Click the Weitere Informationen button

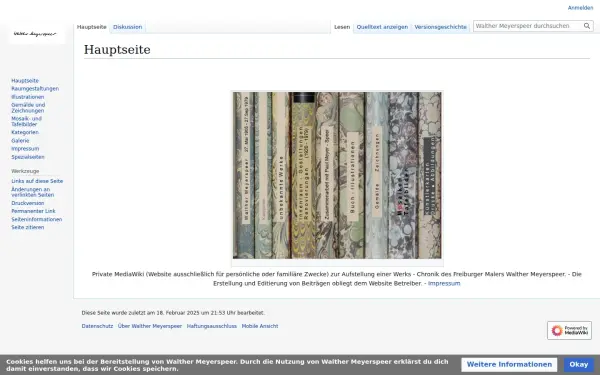click(509, 365)
